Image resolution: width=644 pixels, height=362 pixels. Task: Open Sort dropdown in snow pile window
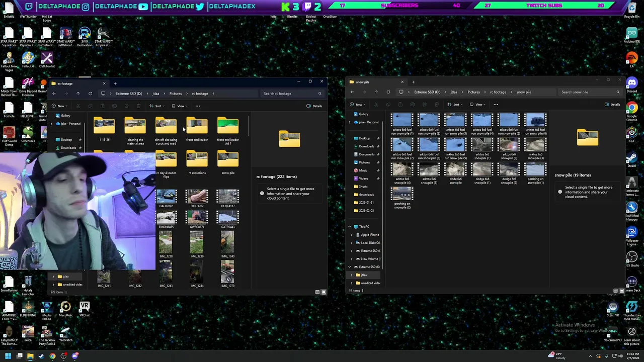pos(455,105)
